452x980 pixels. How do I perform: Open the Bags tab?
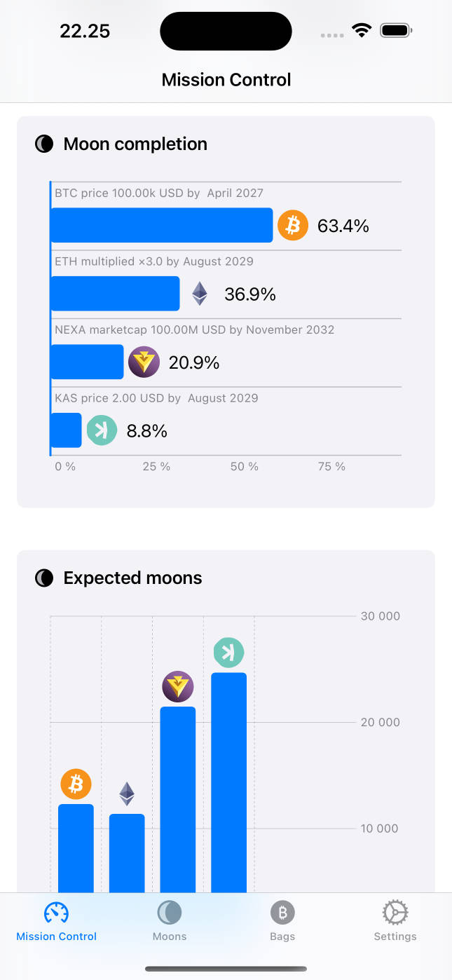click(x=282, y=921)
